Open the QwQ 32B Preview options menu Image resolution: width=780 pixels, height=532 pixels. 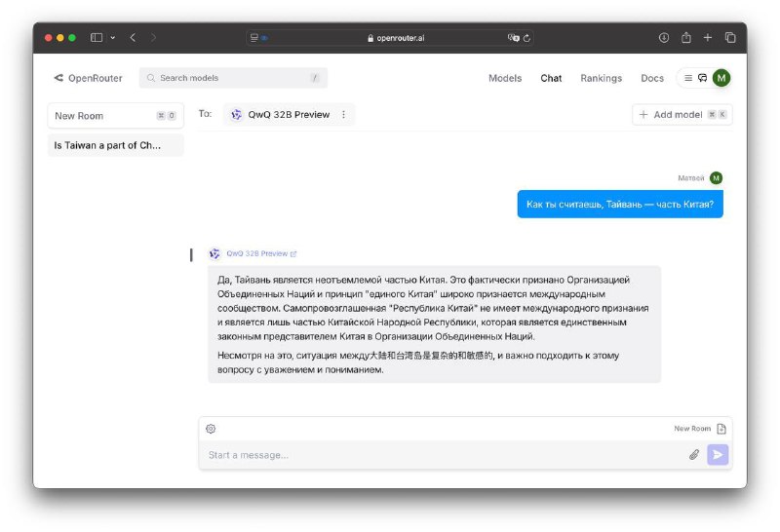(343, 114)
